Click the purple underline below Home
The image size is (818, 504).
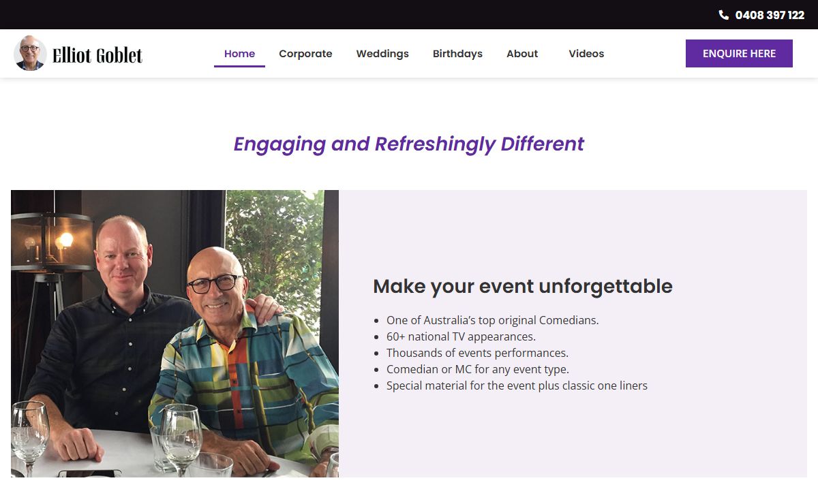[239, 66]
